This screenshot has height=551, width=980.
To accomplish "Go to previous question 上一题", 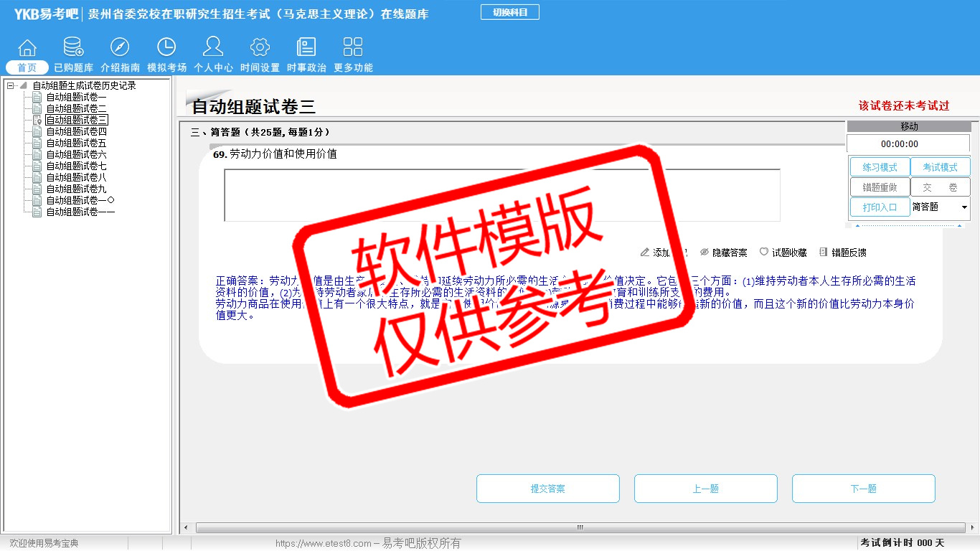I will point(706,489).
